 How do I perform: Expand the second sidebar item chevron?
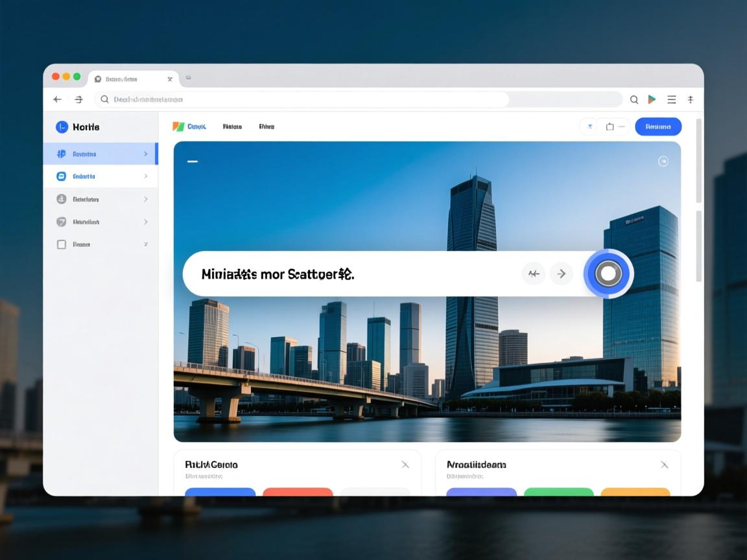(x=146, y=176)
